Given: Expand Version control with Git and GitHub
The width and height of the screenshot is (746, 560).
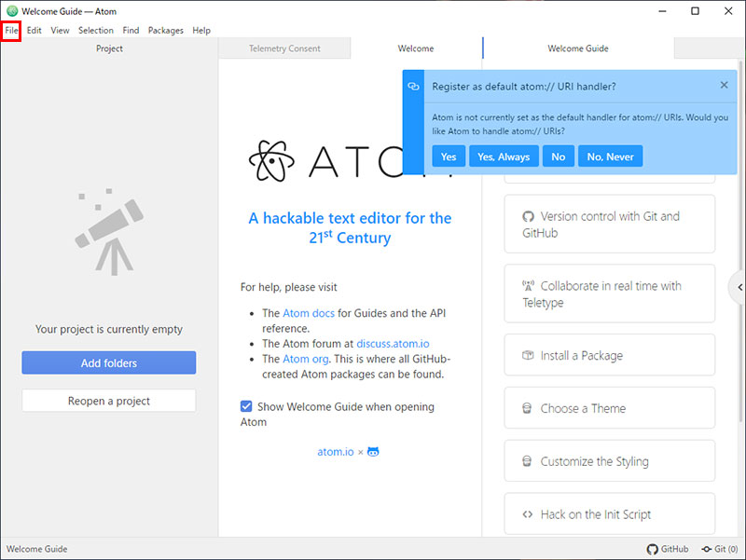Looking at the screenshot, I should pos(610,224).
